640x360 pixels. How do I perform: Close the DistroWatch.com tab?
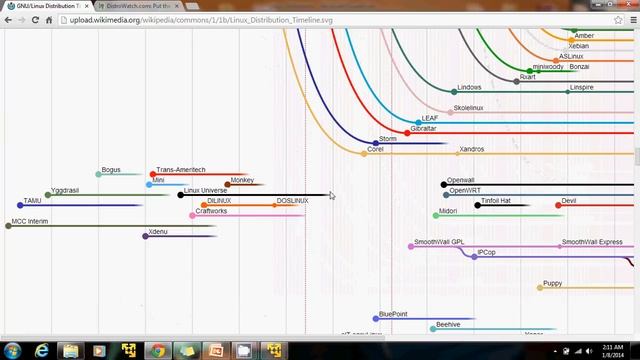click(177, 6)
